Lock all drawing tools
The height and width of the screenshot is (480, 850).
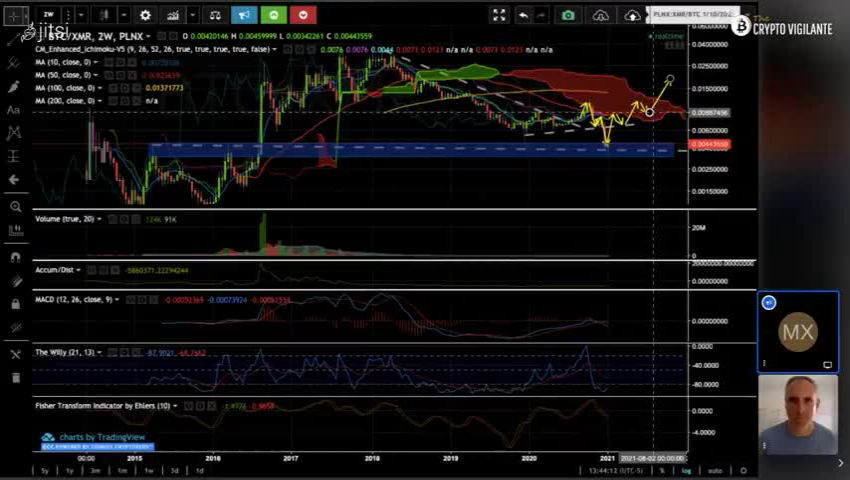click(15, 304)
